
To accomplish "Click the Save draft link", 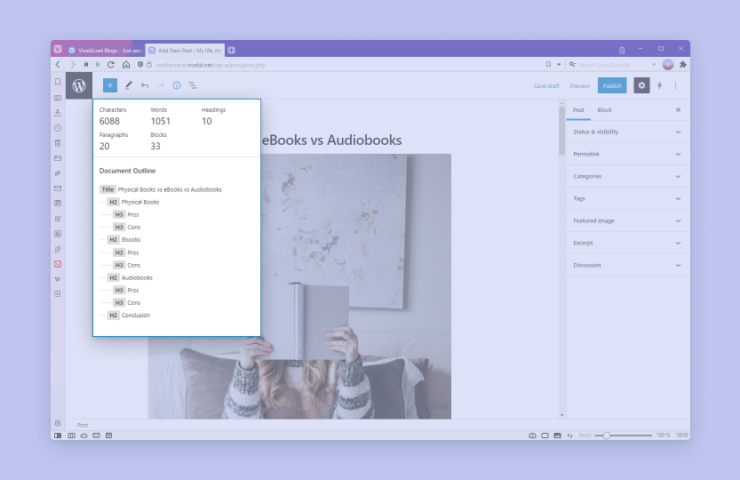I will (547, 86).
